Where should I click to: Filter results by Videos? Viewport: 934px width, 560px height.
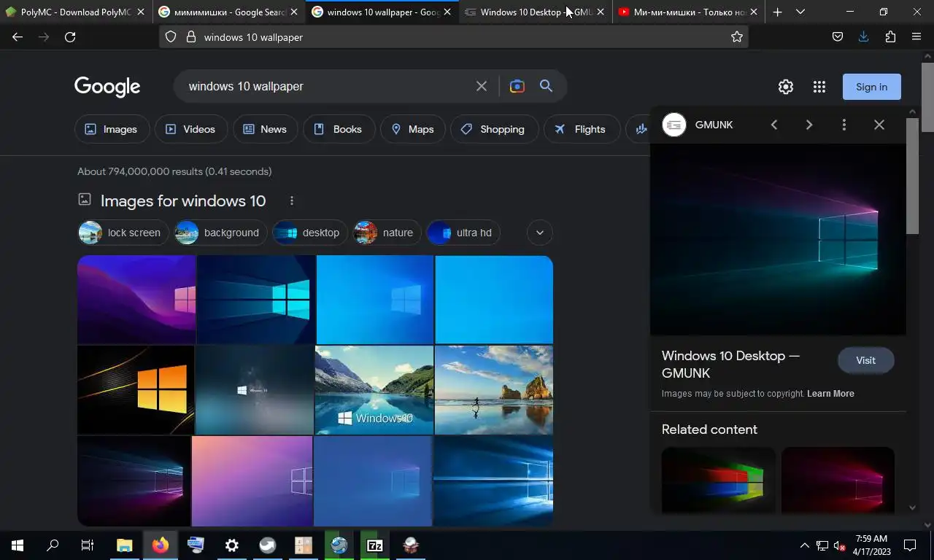coord(191,129)
